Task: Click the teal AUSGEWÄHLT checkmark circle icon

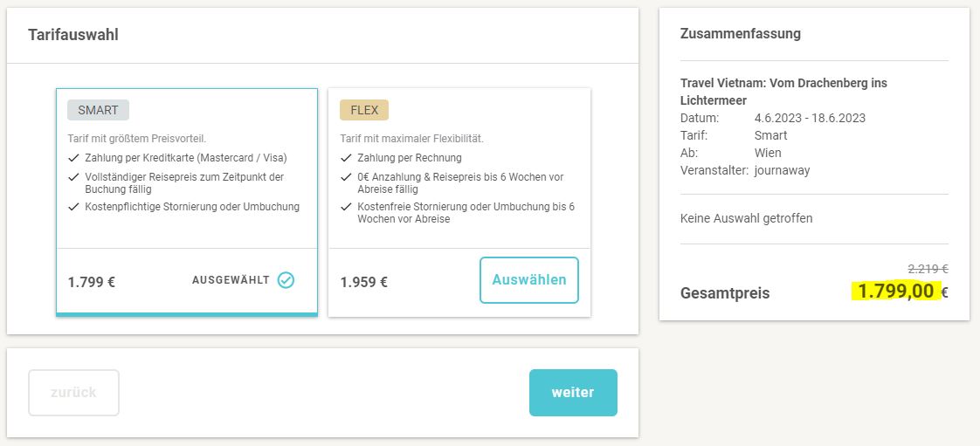Action: [286, 280]
